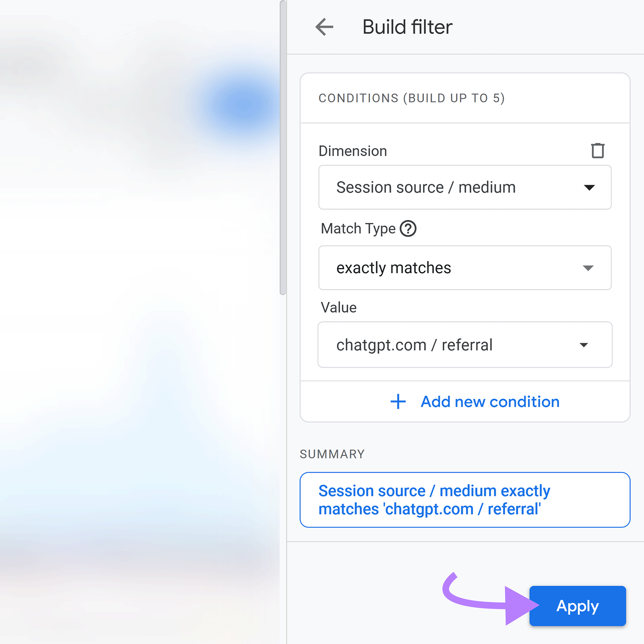
Task: Click the Build filter heading
Action: 407,27
